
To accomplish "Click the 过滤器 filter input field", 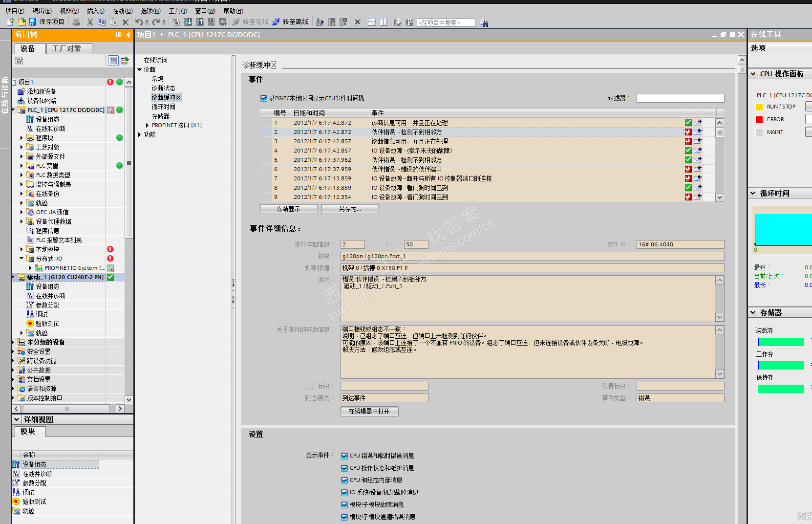I will (680, 98).
